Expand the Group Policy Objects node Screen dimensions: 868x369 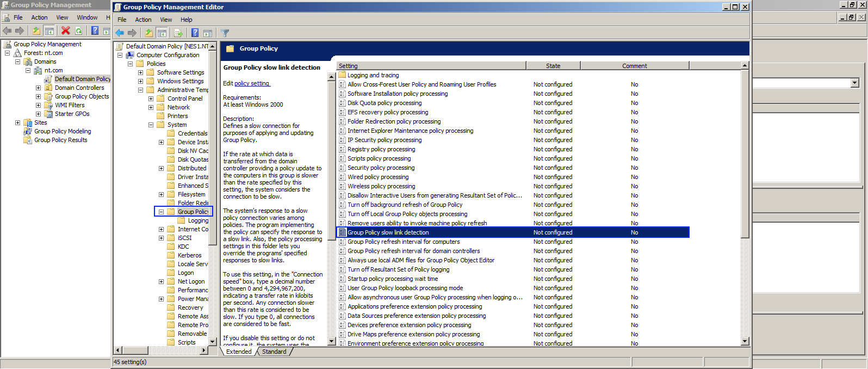point(38,96)
